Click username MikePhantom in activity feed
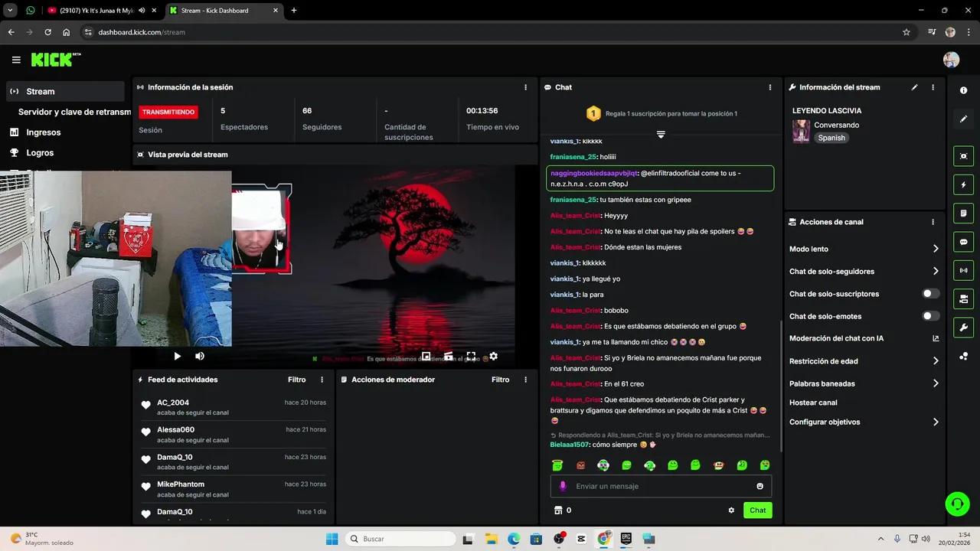980x551 pixels. pos(181,484)
